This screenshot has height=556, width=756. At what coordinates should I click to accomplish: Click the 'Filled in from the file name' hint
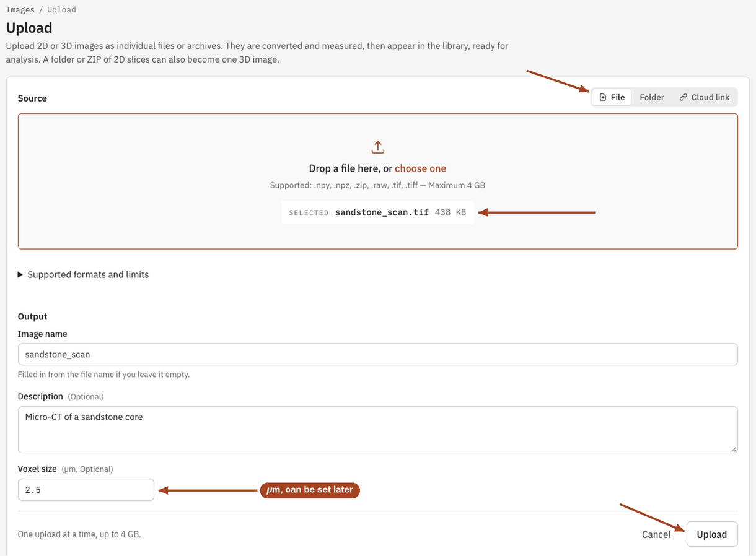click(x=103, y=375)
